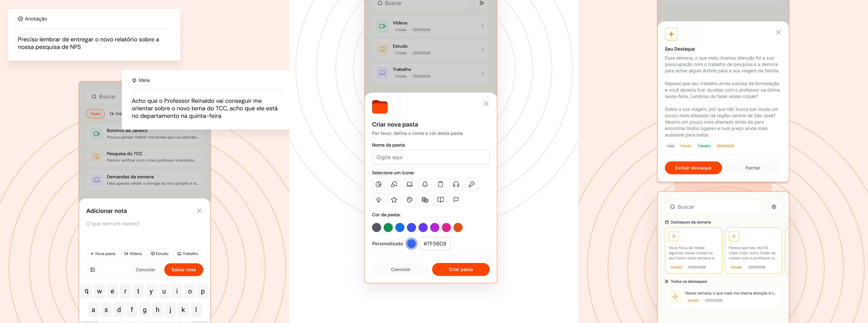Close the Seu Destaque panel

tap(778, 32)
